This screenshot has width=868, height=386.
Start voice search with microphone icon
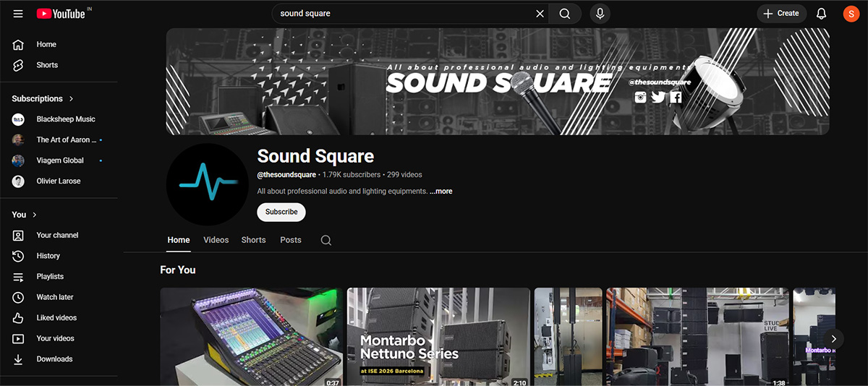tap(600, 14)
